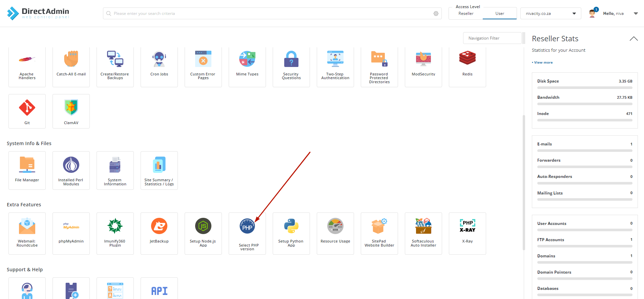Open the JetBackup icon
The image size is (644, 299).
coord(159,233)
